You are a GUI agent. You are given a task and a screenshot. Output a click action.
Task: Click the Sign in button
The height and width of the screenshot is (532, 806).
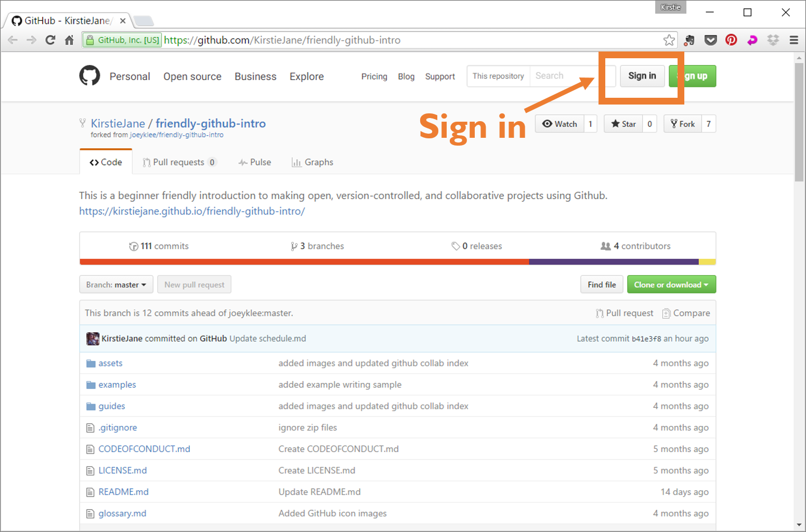tap(642, 76)
